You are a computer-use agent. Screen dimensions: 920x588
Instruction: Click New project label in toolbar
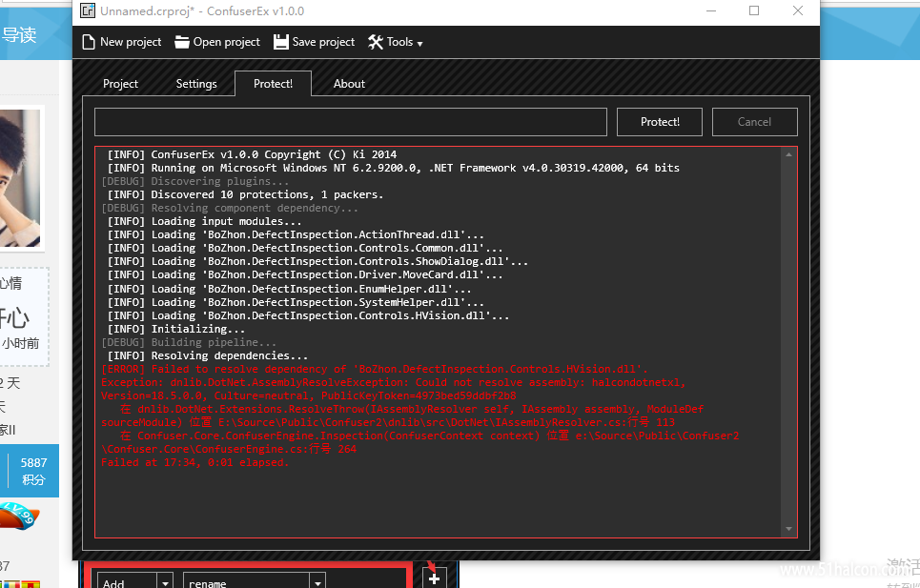pyautogui.click(x=131, y=42)
